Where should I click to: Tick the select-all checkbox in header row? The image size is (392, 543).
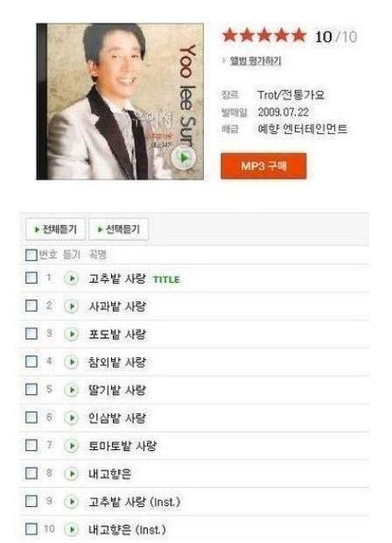tap(31, 255)
